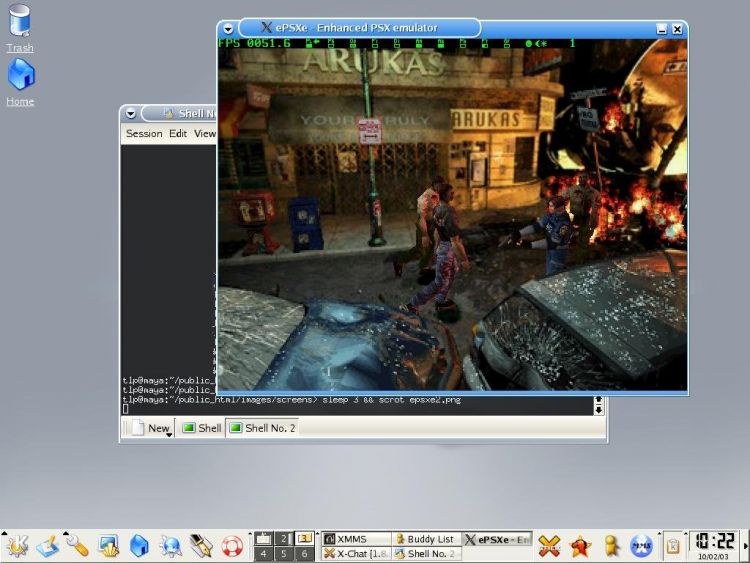The image size is (750, 563).
Task: Close the ePSXe emulator window
Action: pyautogui.click(x=677, y=29)
